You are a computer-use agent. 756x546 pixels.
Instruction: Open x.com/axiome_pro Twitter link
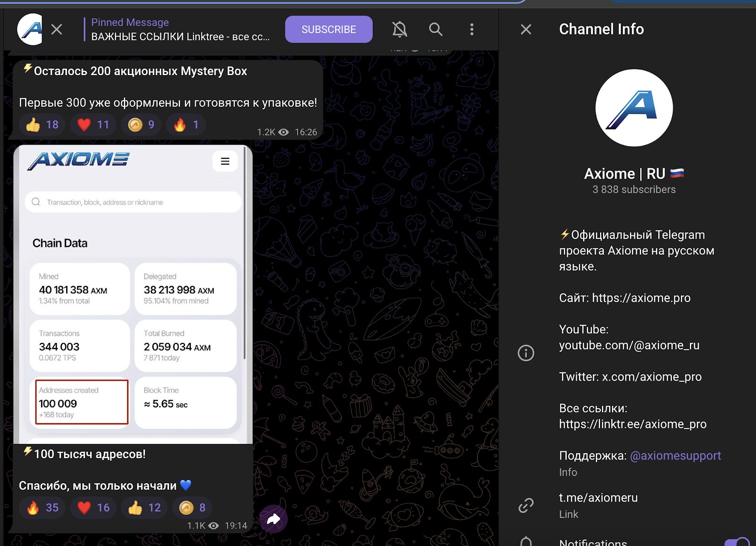[x=652, y=377]
